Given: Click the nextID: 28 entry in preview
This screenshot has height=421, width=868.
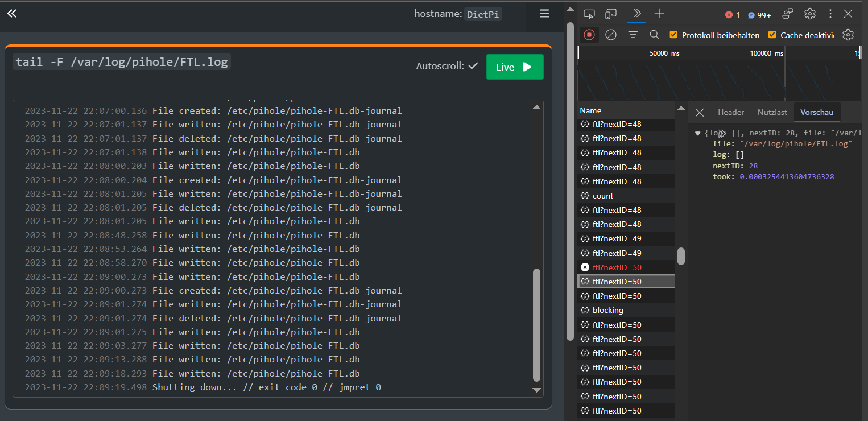Looking at the screenshot, I should point(735,166).
